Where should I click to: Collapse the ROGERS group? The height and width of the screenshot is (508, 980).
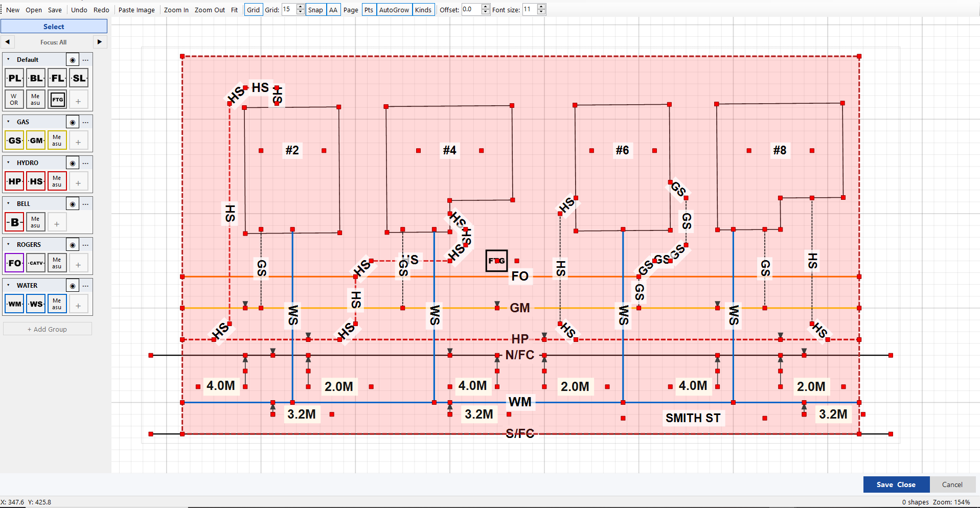9,244
